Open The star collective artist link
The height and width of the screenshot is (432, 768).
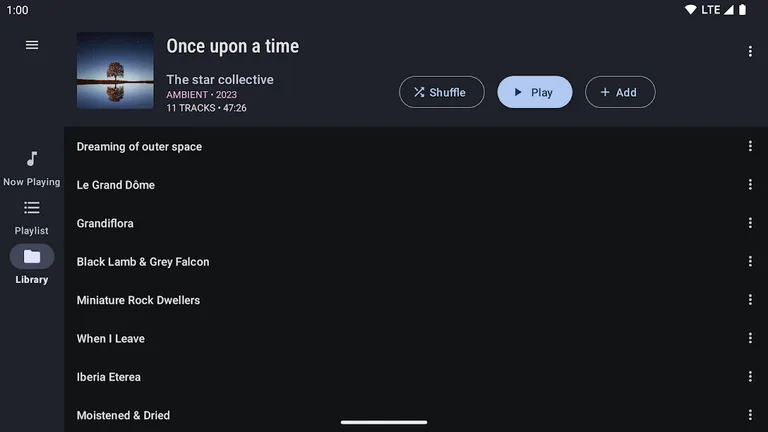tap(219, 80)
